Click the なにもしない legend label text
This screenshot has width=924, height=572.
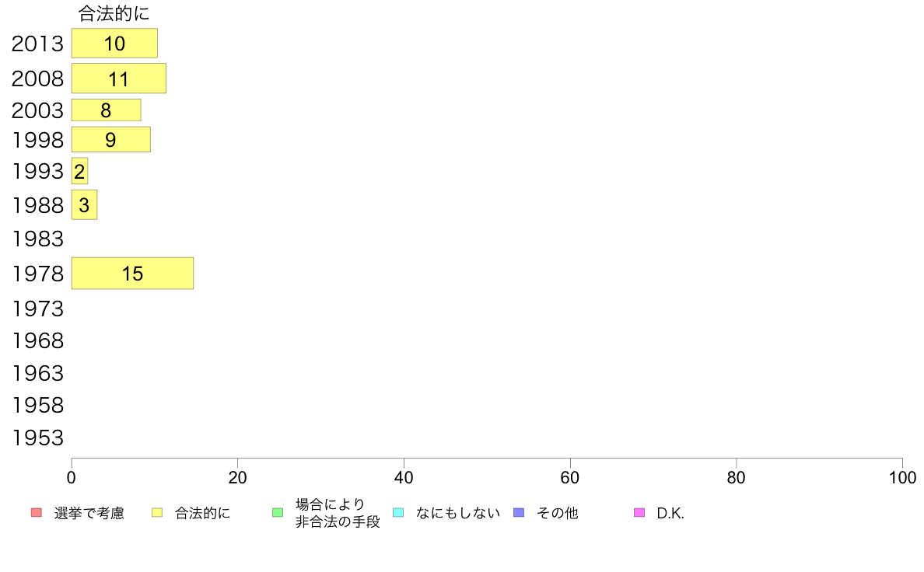coord(458,513)
